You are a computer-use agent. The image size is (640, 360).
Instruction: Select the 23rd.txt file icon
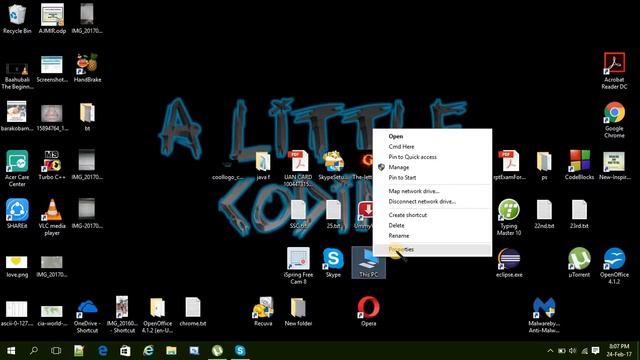tap(579, 213)
